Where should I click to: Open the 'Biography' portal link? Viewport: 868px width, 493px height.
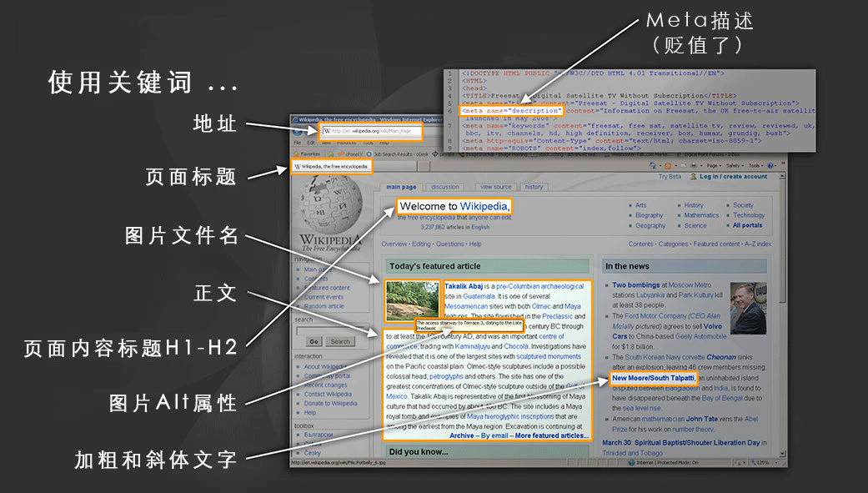coord(649,215)
